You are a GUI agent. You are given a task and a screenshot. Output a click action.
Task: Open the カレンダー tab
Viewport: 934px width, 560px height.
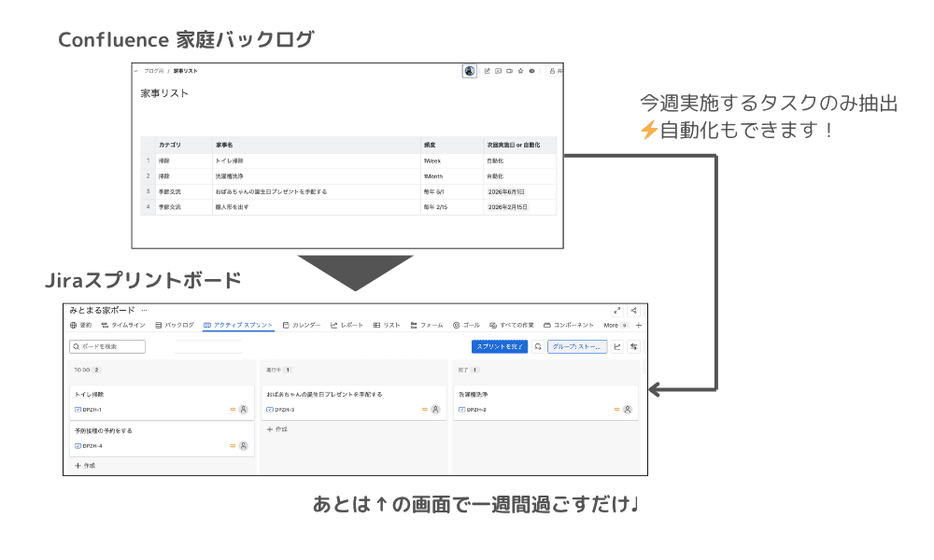302,325
